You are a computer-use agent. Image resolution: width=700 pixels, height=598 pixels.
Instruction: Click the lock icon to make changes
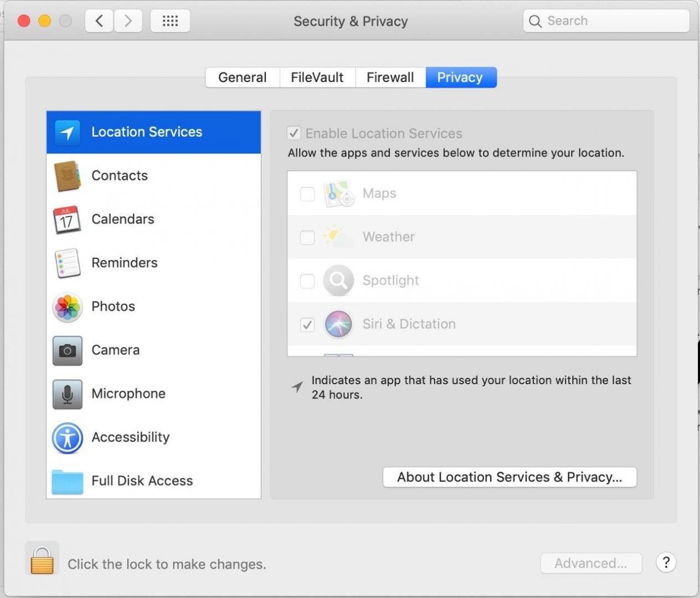tap(42, 559)
